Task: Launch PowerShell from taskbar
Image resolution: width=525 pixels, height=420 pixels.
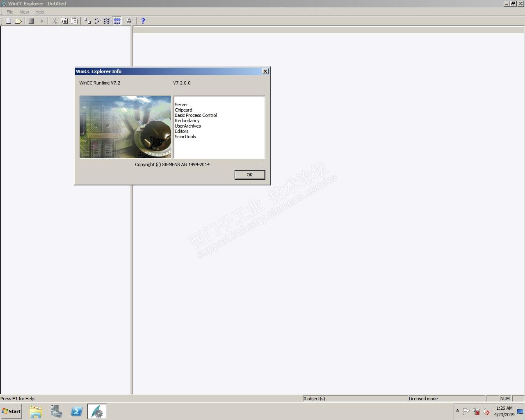Action: pyautogui.click(x=77, y=411)
